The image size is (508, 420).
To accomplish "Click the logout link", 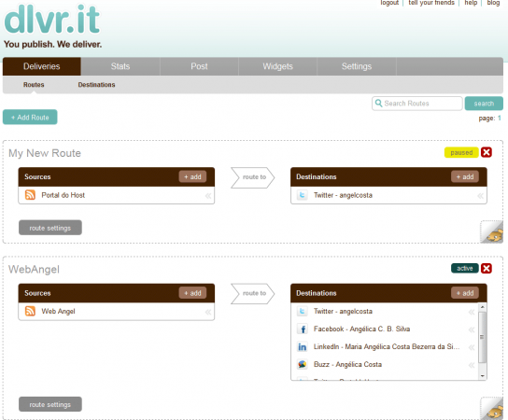I will (389, 3).
